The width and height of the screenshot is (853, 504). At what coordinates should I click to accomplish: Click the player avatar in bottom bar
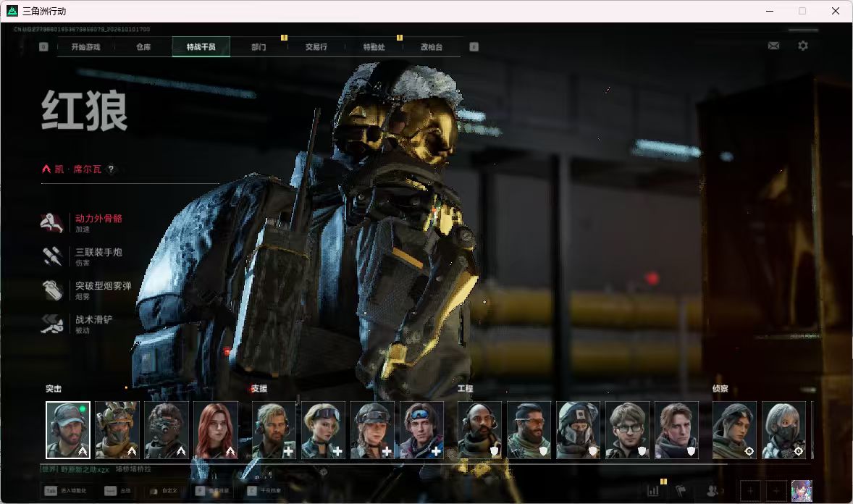pos(802,491)
